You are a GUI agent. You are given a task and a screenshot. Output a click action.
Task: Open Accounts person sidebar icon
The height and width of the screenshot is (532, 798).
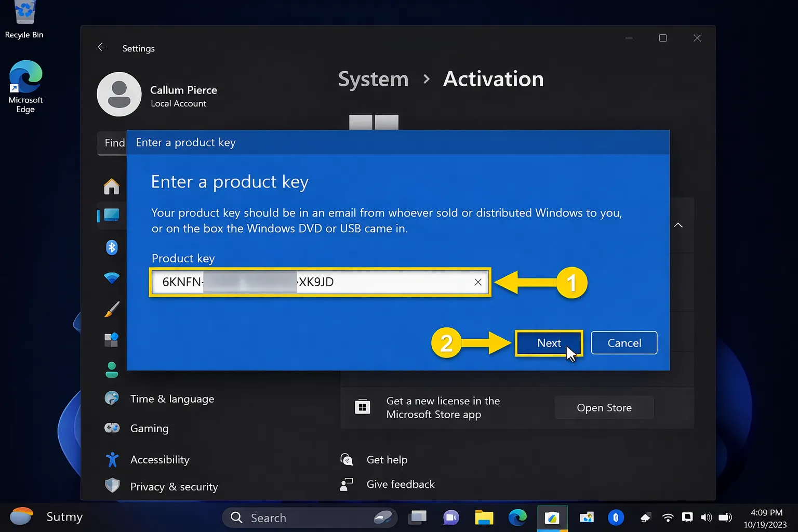click(112, 370)
